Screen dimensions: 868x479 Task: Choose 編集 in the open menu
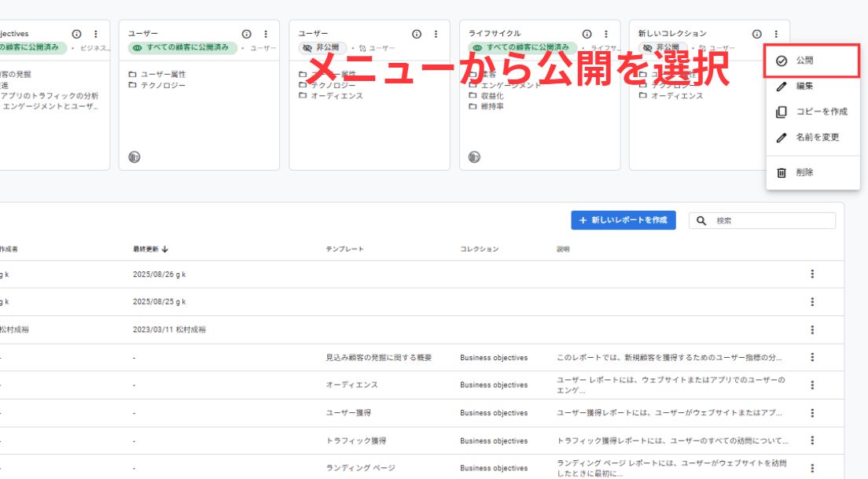(x=804, y=87)
